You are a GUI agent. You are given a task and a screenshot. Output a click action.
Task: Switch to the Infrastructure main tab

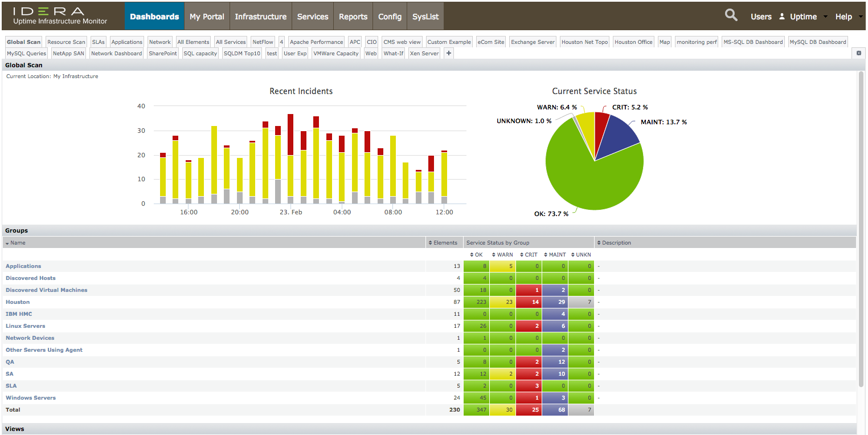coord(261,16)
